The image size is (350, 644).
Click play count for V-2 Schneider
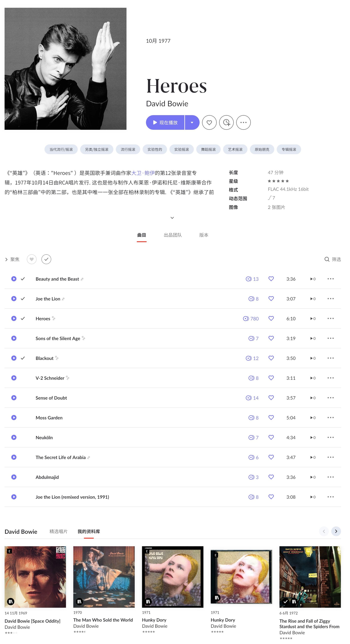click(313, 378)
